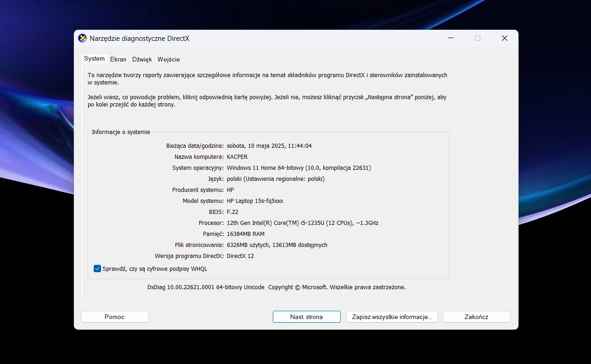The height and width of the screenshot is (364, 591).
Task: Switch to the Ekran tab
Action: 118,59
